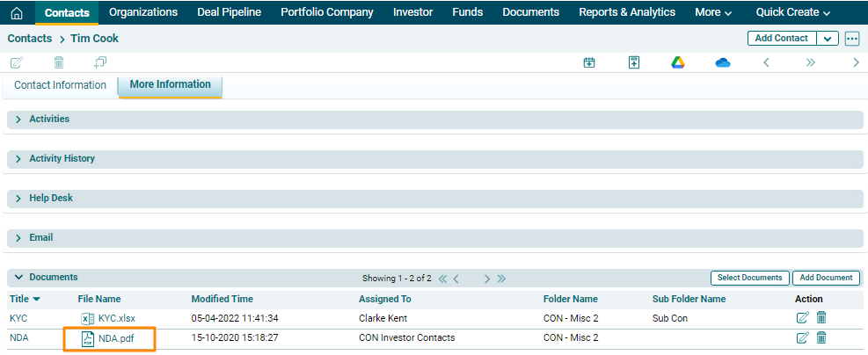Edit the KYC document row
The image size is (868, 355).
802,318
